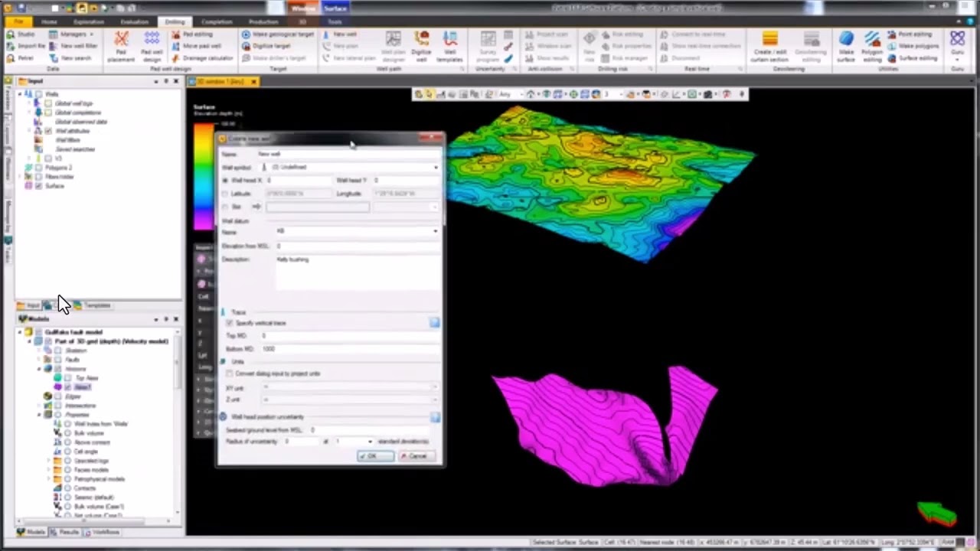Expand the Properties tree node
Screen dimensions: 980x551
(x=40, y=415)
